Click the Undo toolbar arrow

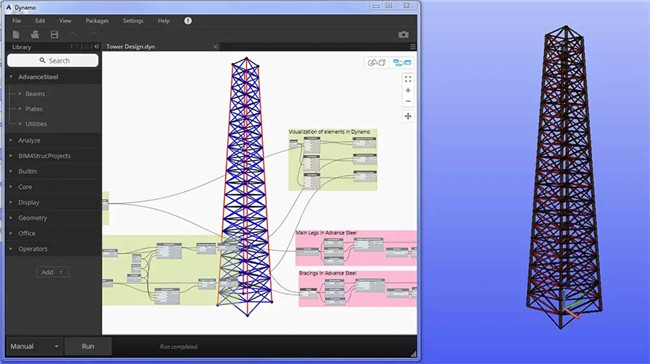[73, 34]
